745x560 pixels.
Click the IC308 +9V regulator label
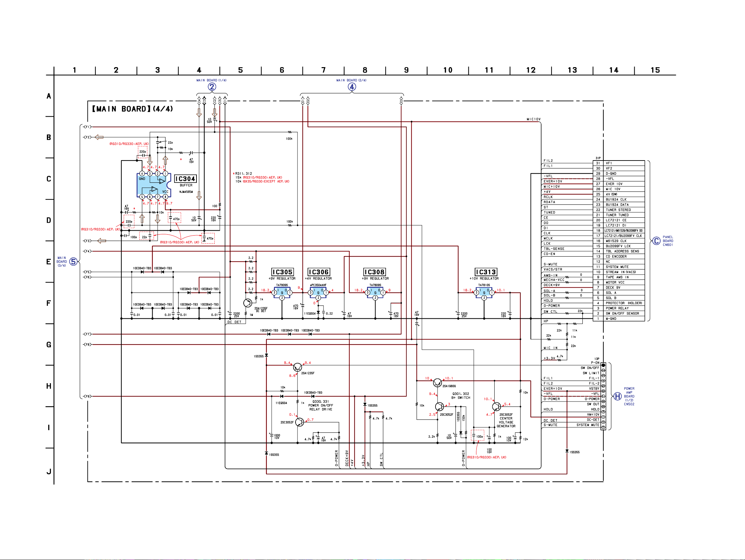pos(374,272)
